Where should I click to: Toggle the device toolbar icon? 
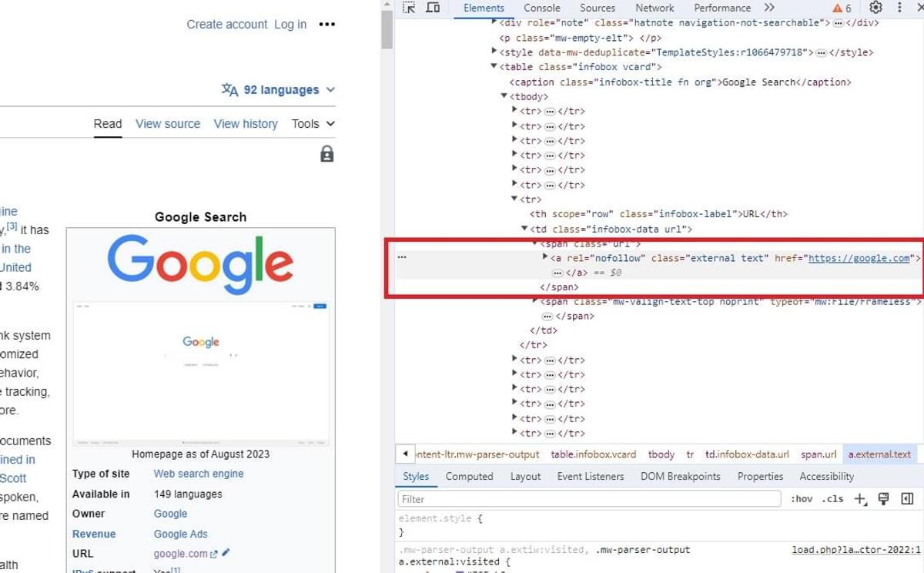pos(433,8)
